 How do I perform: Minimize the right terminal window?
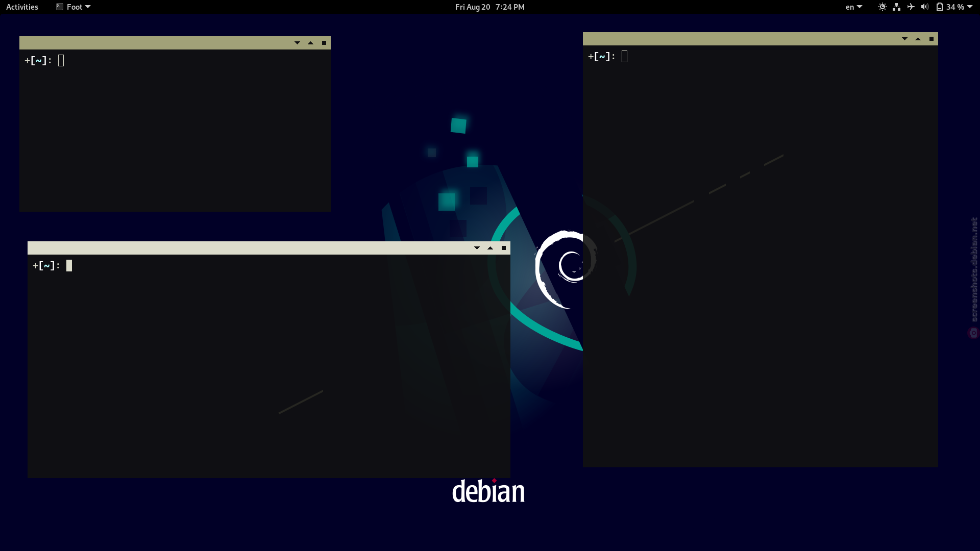(904, 39)
